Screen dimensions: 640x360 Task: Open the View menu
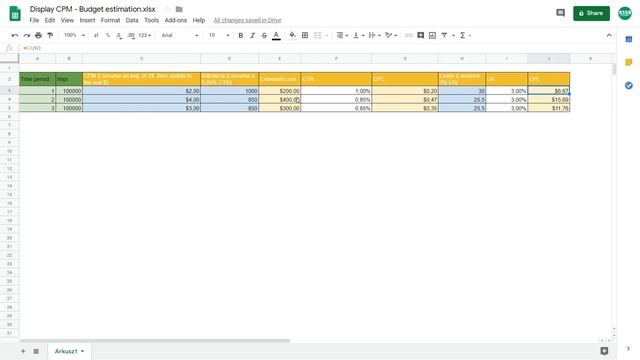(x=67, y=20)
